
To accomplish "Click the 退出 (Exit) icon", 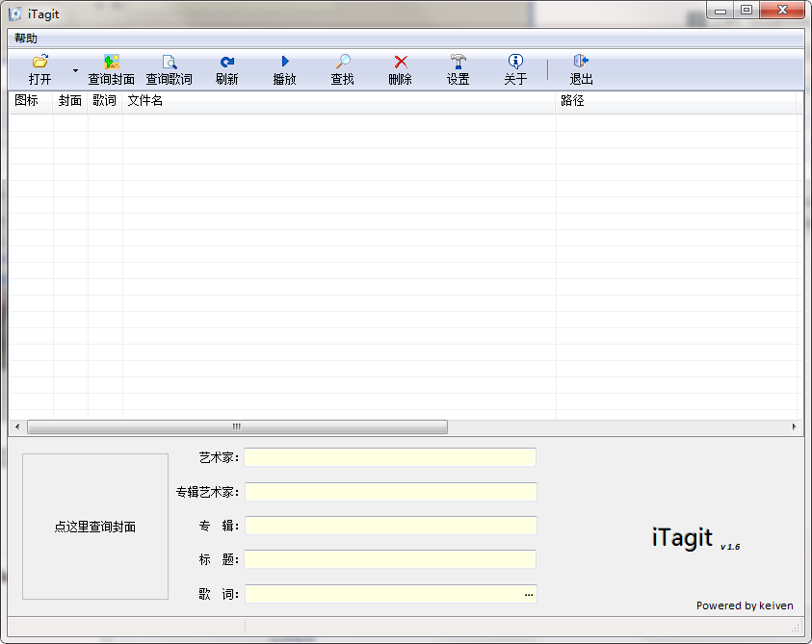I will [x=581, y=69].
